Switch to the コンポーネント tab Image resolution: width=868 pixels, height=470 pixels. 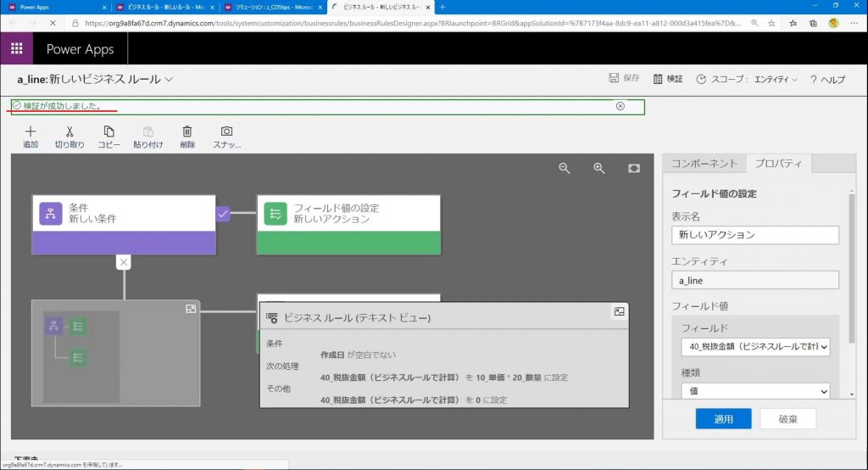coord(704,163)
